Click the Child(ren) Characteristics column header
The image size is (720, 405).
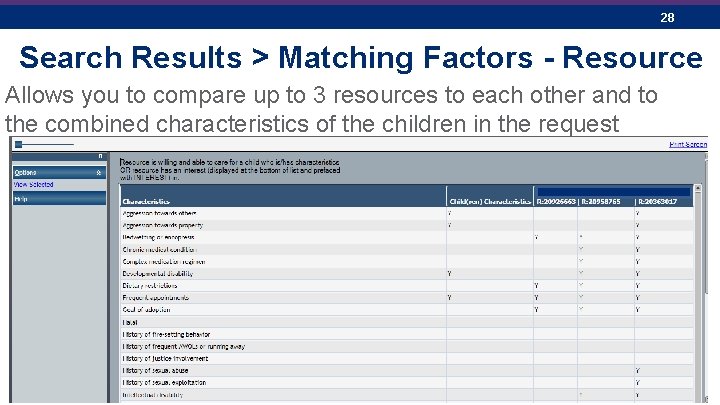(490, 201)
